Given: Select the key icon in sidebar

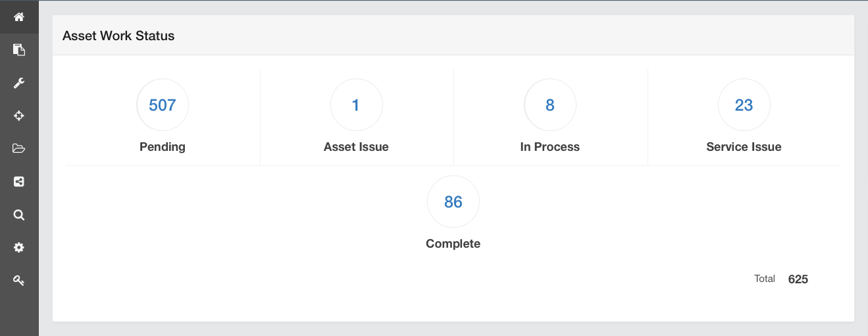Looking at the screenshot, I should click(19, 281).
